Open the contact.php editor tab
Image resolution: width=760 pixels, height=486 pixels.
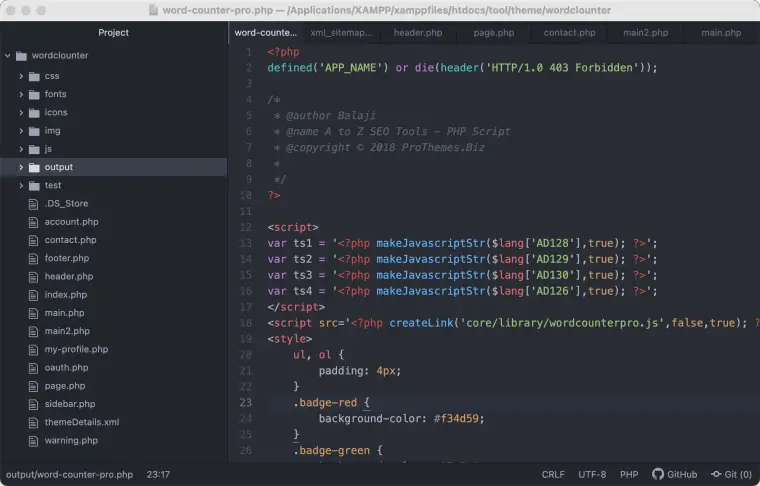point(569,33)
